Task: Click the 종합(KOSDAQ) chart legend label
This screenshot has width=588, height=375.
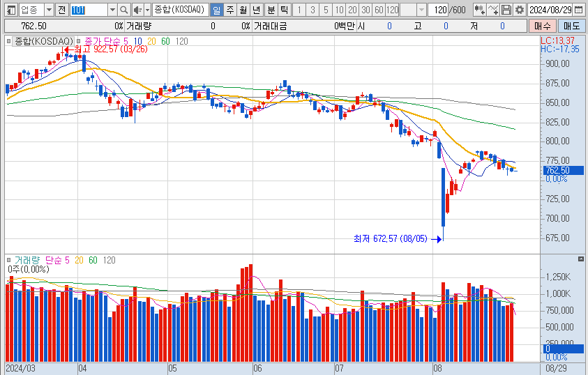Action: [x=43, y=41]
